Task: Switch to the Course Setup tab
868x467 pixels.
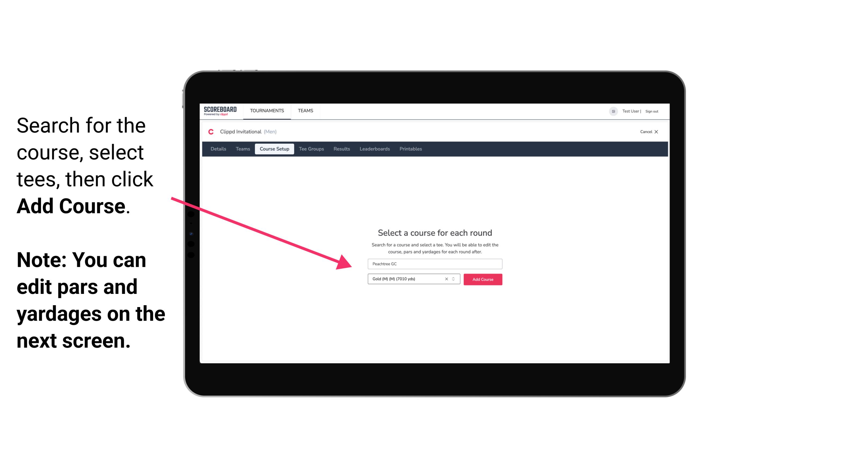Action: click(x=274, y=149)
